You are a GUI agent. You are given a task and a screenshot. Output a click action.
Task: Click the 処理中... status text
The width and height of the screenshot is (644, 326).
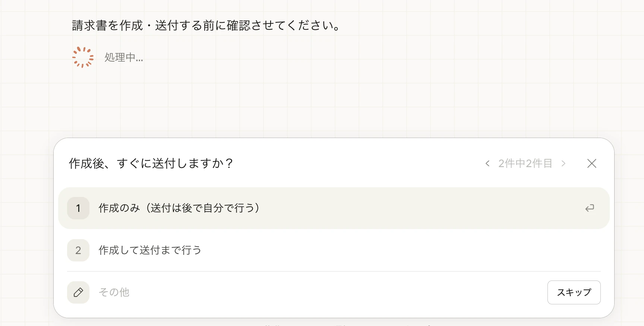[x=123, y=57]
